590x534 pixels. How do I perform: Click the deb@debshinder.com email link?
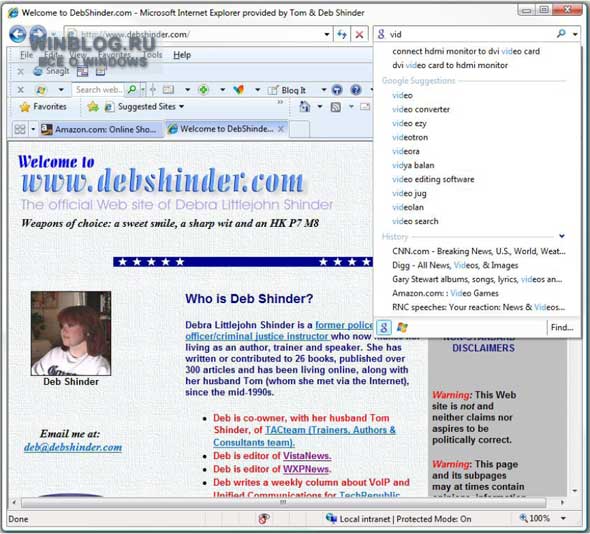[73, 447]
